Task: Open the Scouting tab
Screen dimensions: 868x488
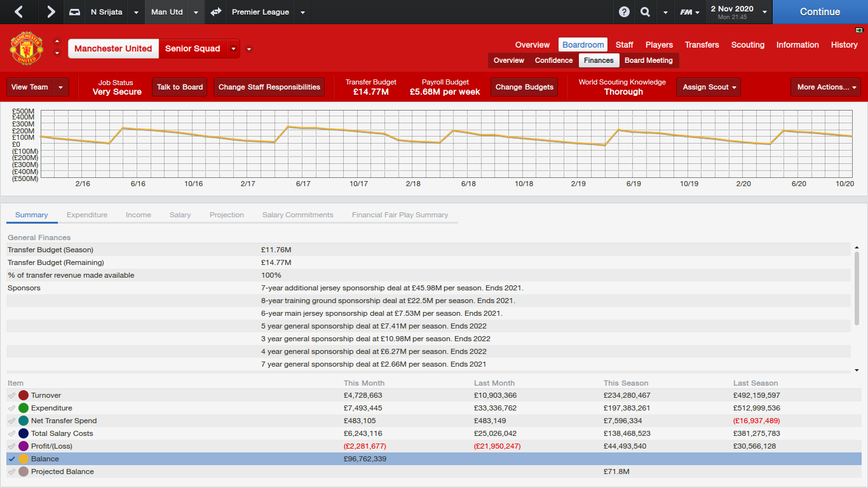Action: (x=748, y=44)
